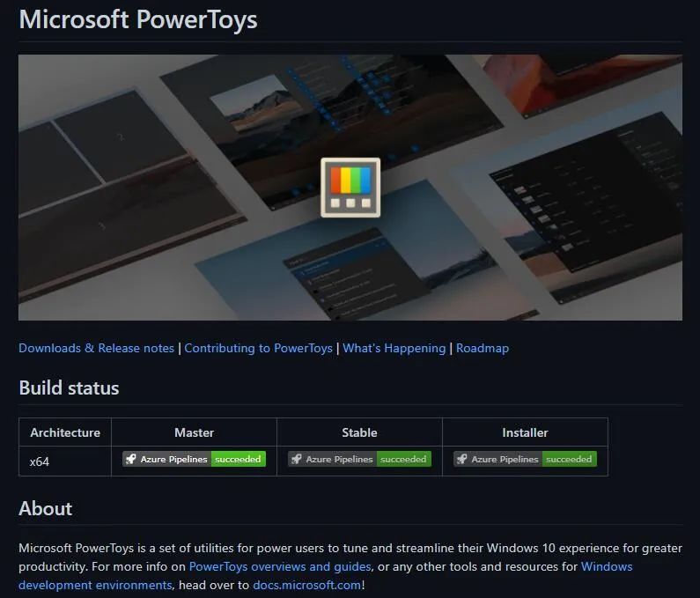700x598 pixels.
Task: Click the x64 table cell
Action: pyautogui.click(x=65, y=461)
